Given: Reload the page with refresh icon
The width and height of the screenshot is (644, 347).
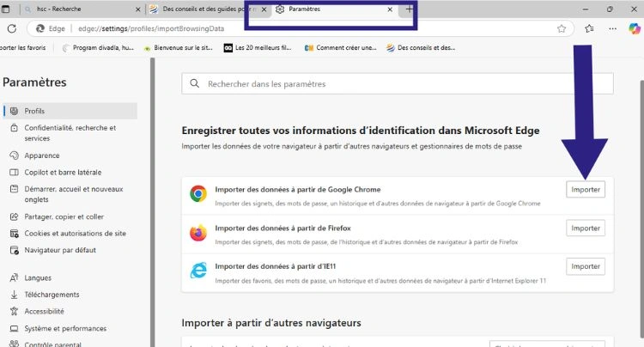Looking at the screenshot, I should coord(12,28).
